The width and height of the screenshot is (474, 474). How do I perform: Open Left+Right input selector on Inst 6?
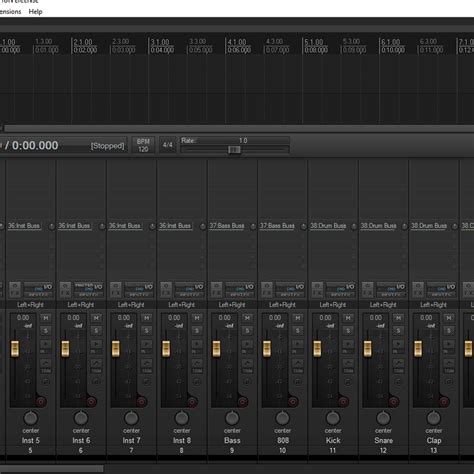point(81,305)
